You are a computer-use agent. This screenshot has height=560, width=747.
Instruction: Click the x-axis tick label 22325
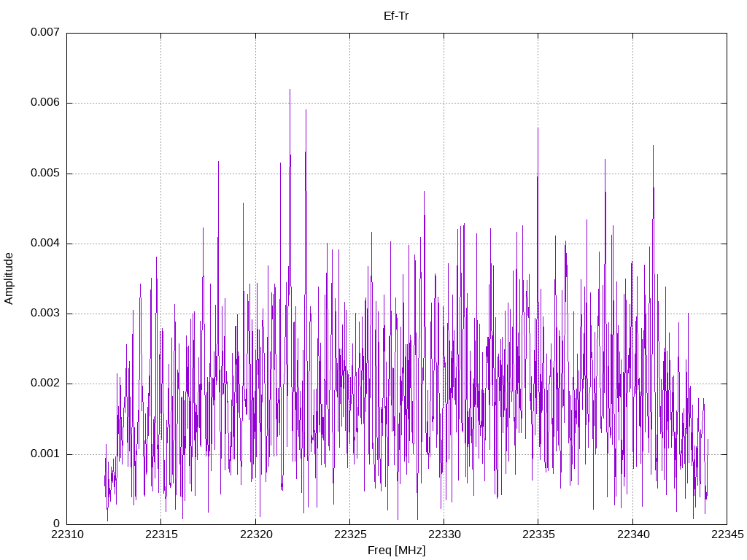(350, 534)
